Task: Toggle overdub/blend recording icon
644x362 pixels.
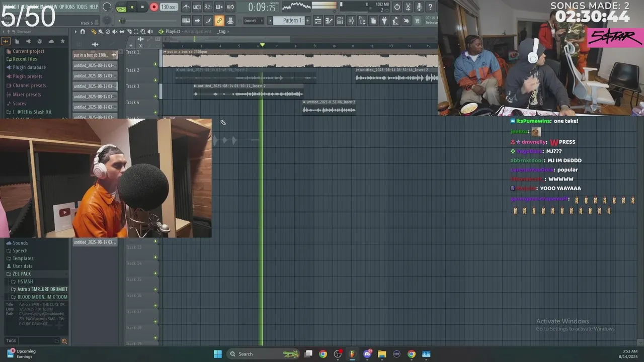Action: (x=219, y=7)
